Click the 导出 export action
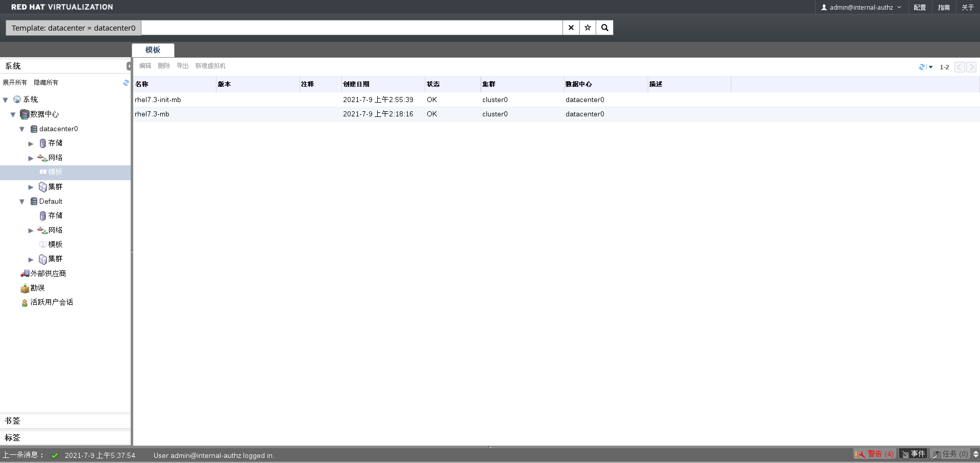The width and height of the screenshot is (980, 463). (x=182, y=66)
